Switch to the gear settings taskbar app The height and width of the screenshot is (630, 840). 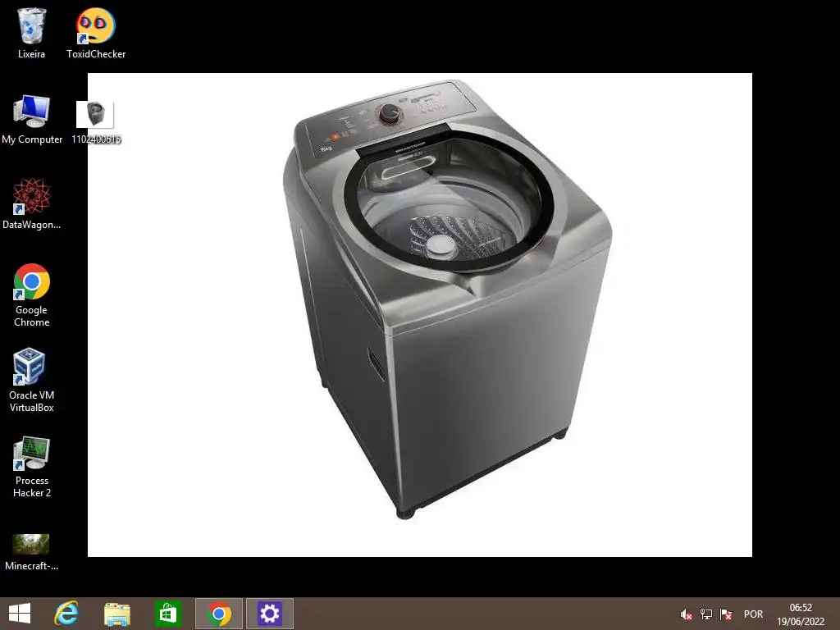click(x=269, y=614)
